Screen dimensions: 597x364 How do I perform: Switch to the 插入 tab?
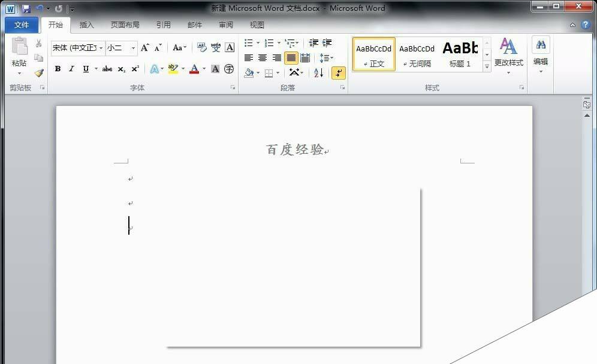pyautogui.click(x=86, y=25)
